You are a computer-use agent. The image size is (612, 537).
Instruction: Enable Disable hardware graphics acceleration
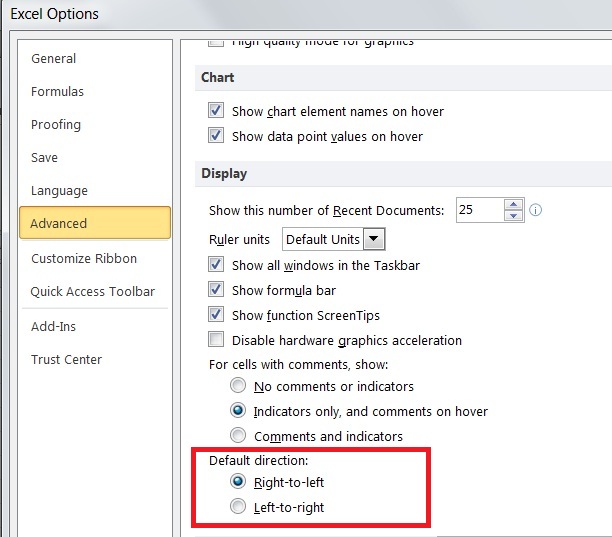click(x=216, y=339)
